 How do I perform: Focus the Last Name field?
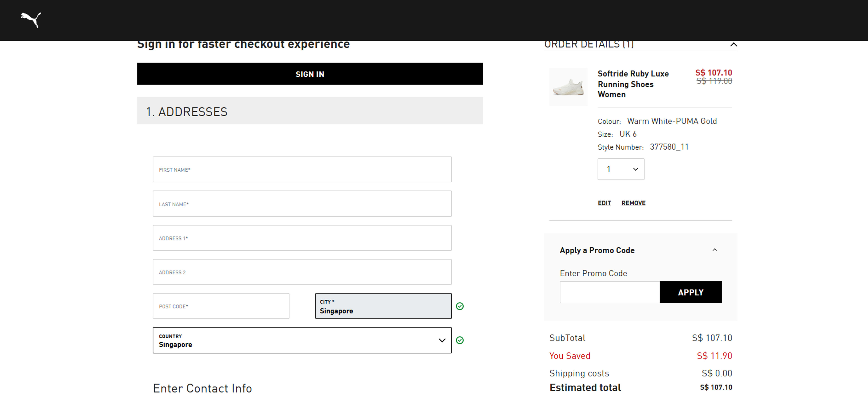tap(302, 204)
